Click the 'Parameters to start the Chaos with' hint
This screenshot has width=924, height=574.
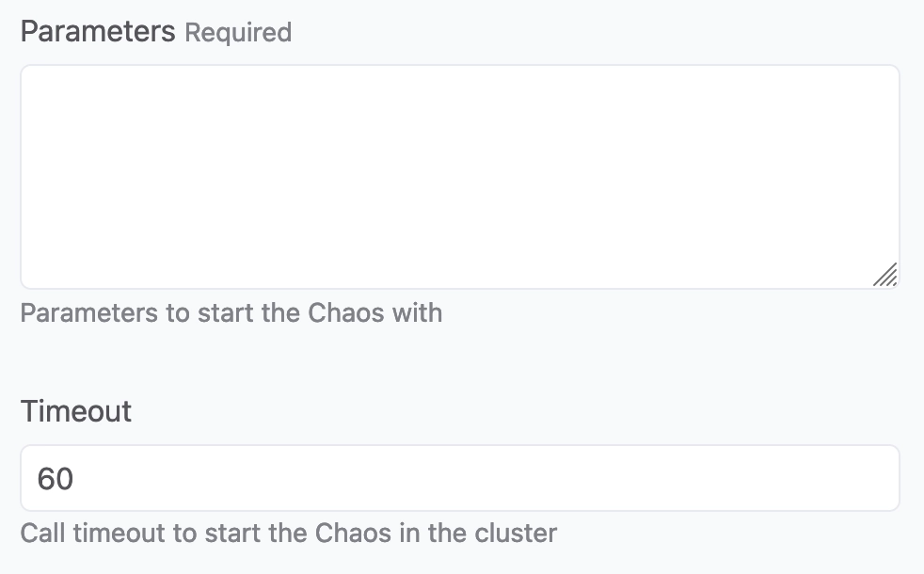tap(231, 313)
